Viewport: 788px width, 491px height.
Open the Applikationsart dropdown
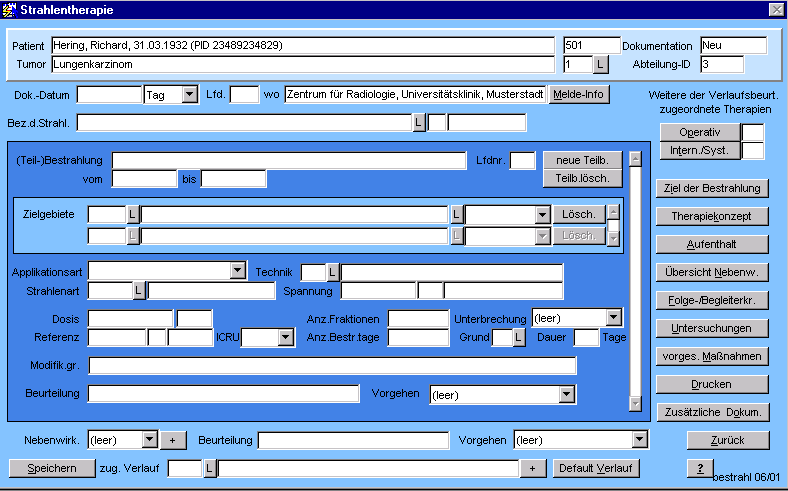pyautogui.click(x=237, y=271)
